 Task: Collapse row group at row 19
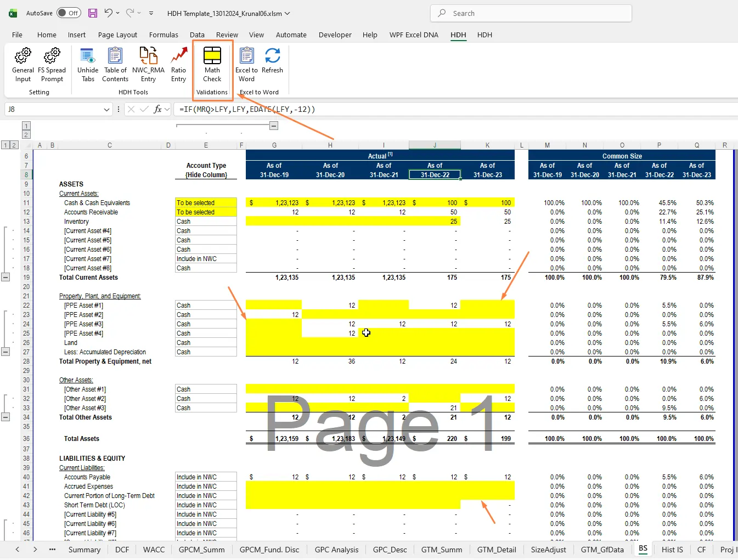click(x=5, y=278)
